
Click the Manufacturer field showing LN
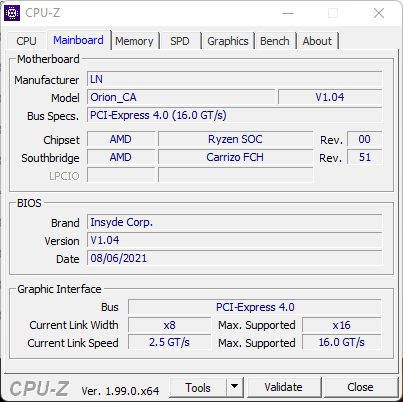coord(235,79)
